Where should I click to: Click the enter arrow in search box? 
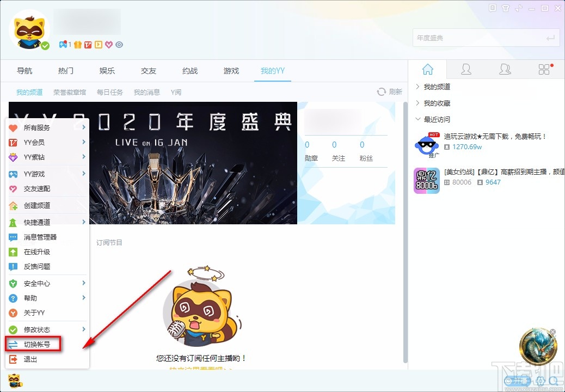(x=550, y=38)
